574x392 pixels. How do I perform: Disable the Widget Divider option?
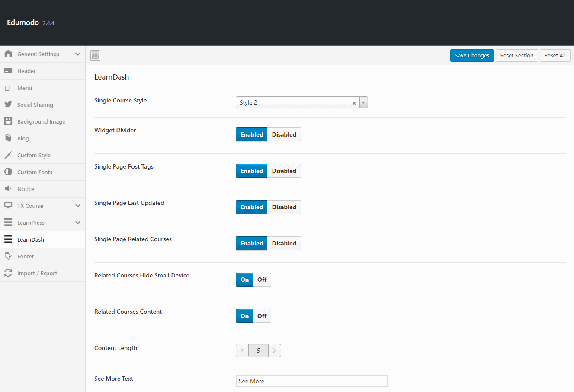coord(284,134)
